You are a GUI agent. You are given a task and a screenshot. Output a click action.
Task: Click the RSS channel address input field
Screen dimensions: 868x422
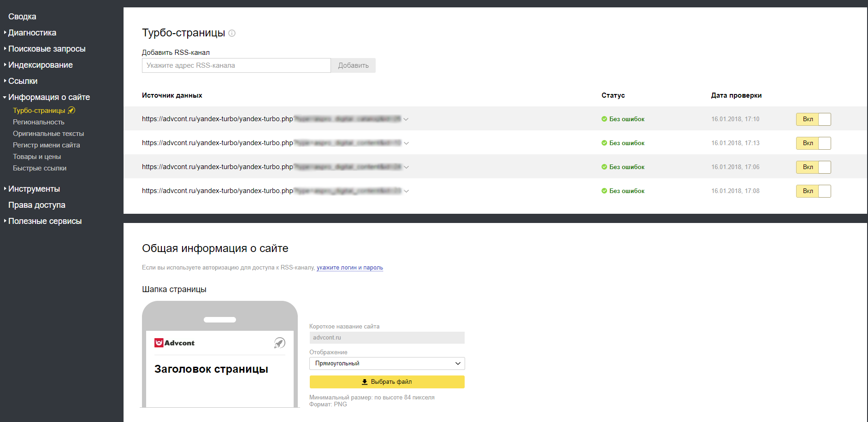point(236,65)
